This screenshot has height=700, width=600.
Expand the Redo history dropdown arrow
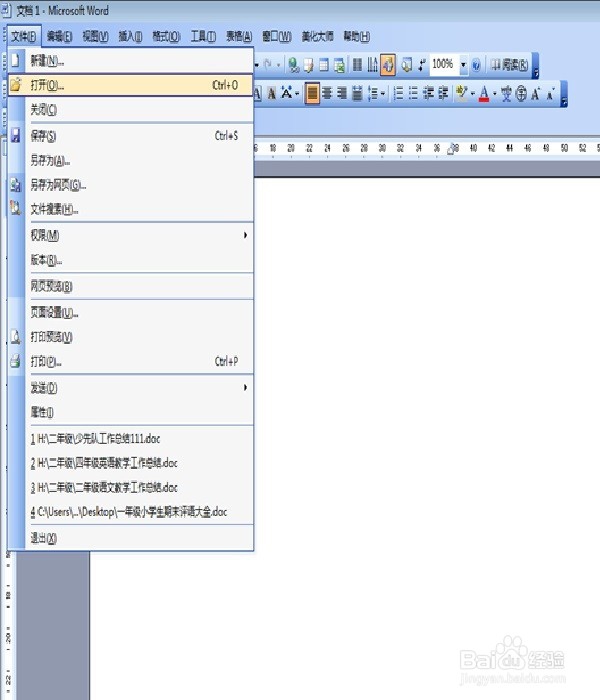278,66
